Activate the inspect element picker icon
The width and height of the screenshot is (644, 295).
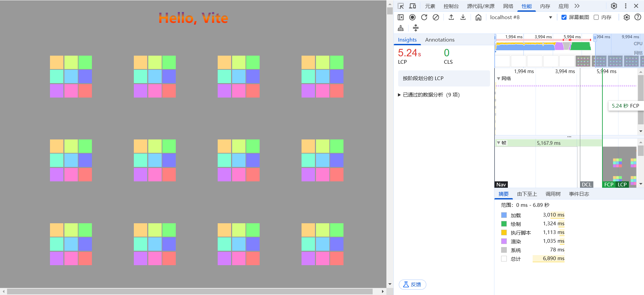(401, 6)
